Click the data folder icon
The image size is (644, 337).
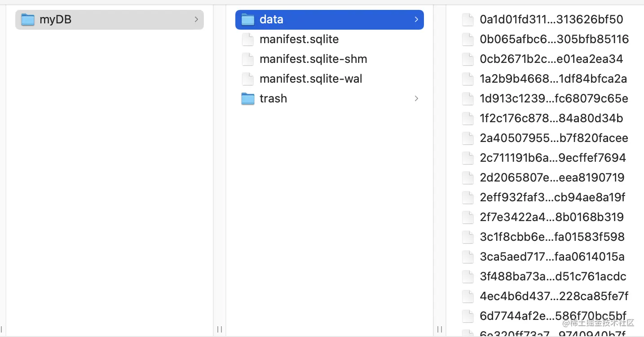pos(248,20)
